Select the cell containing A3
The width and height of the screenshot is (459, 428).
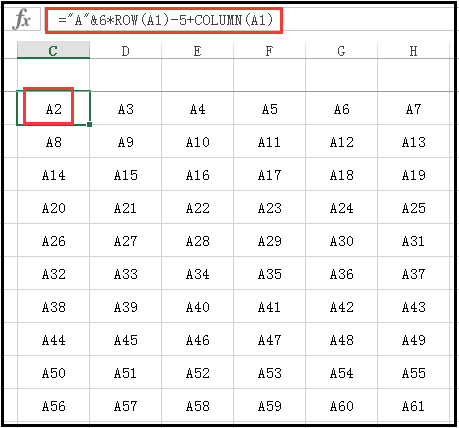pyautogui.click(x=125, y=108)
